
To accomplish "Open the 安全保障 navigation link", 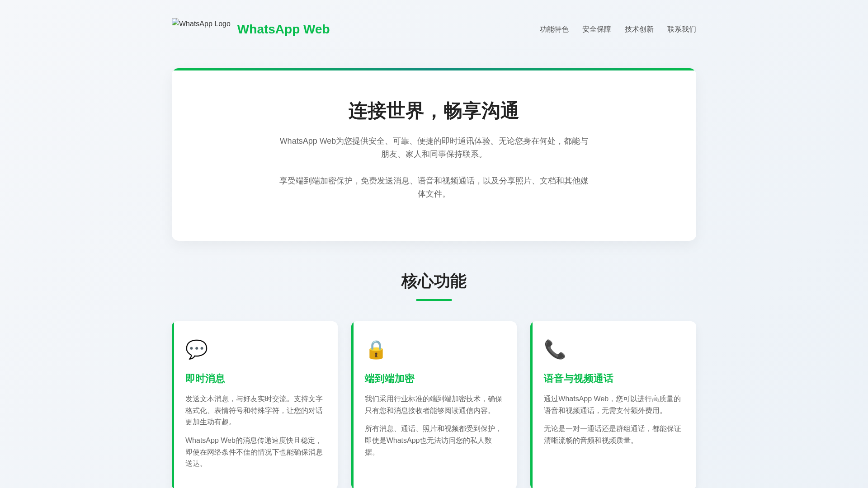I will click(x=597, y=29).
